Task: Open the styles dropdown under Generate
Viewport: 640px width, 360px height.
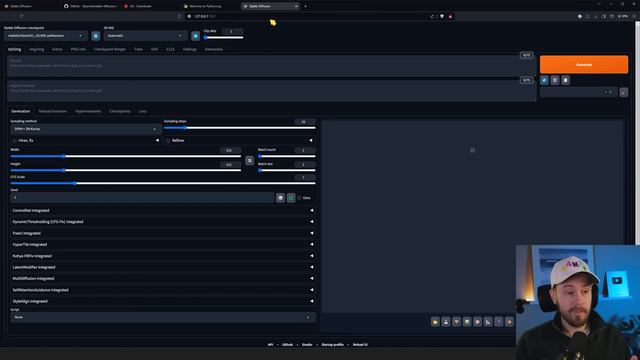Action: pyautogui.click(x=578, y=92)
